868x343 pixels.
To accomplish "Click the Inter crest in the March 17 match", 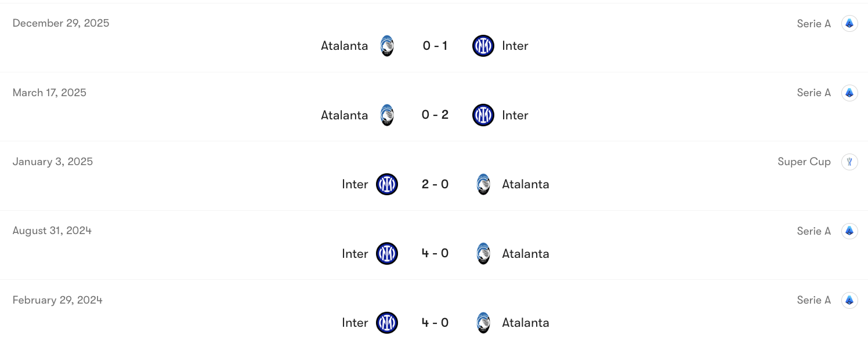I will click(x=483, y=115).
